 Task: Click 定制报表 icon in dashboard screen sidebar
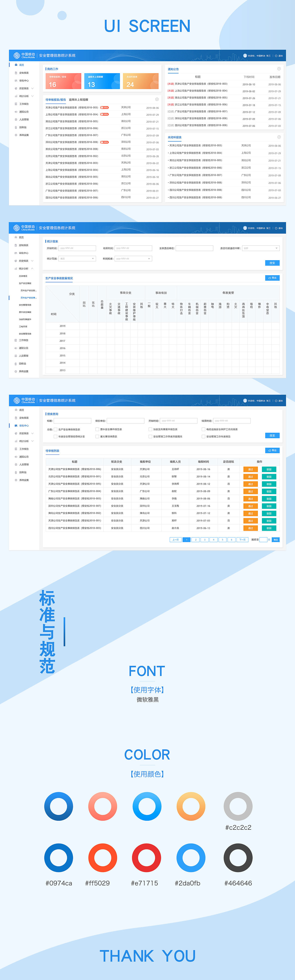pos(16,73)
